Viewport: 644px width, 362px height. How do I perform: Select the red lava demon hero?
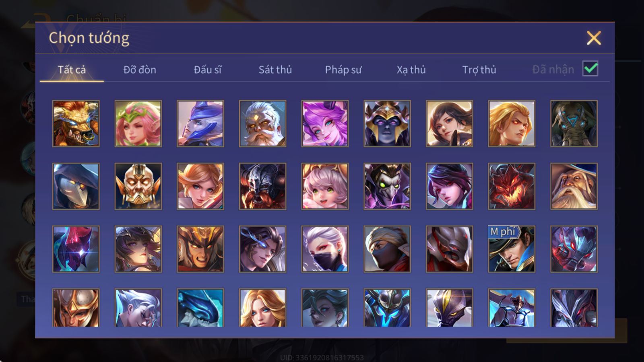(512, 186)
